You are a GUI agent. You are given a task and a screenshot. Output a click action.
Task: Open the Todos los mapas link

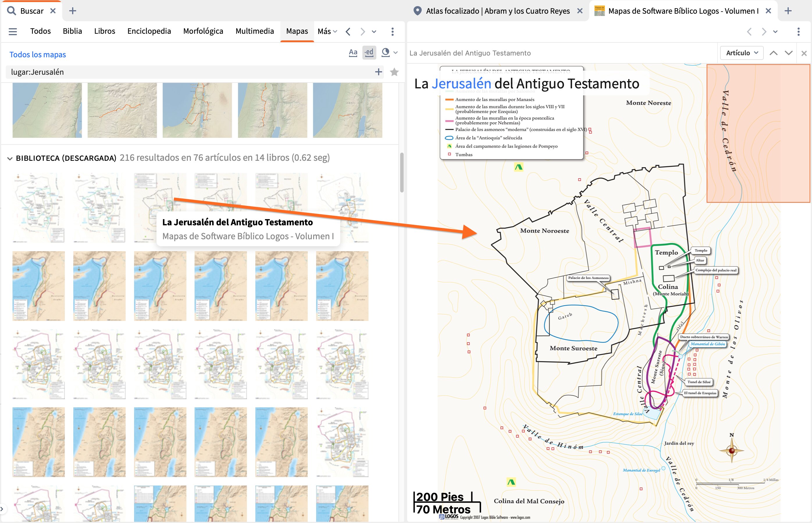pyautogui.click(x=38, y=55)
